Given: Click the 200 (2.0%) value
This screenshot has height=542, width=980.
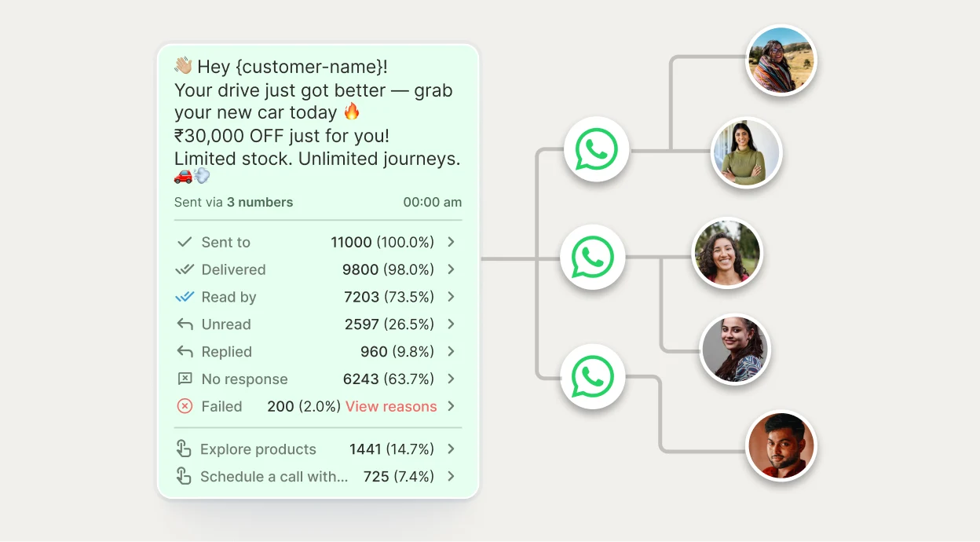Looking at the screenshot, I should coord(304,406).
